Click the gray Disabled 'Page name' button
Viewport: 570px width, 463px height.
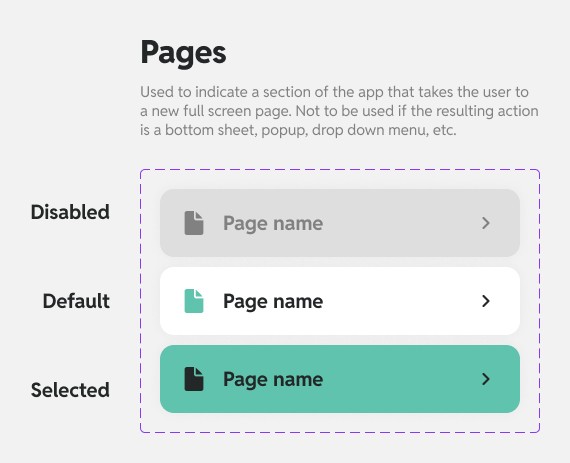pyautogui.click(x=340, y=223)
